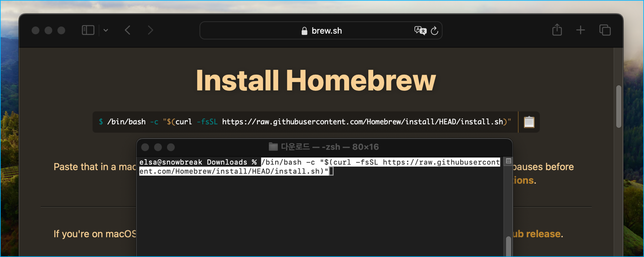This screenshot has width=644, height=257.
Task: Click the elsa@snowbreak Downloads prompt
Action: 198,162
